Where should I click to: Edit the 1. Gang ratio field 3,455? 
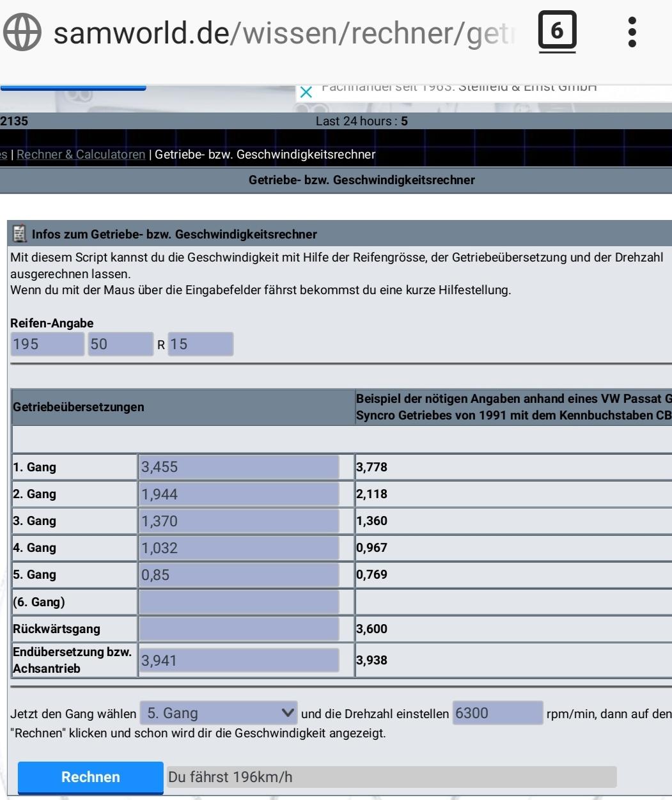pos(239,467)
